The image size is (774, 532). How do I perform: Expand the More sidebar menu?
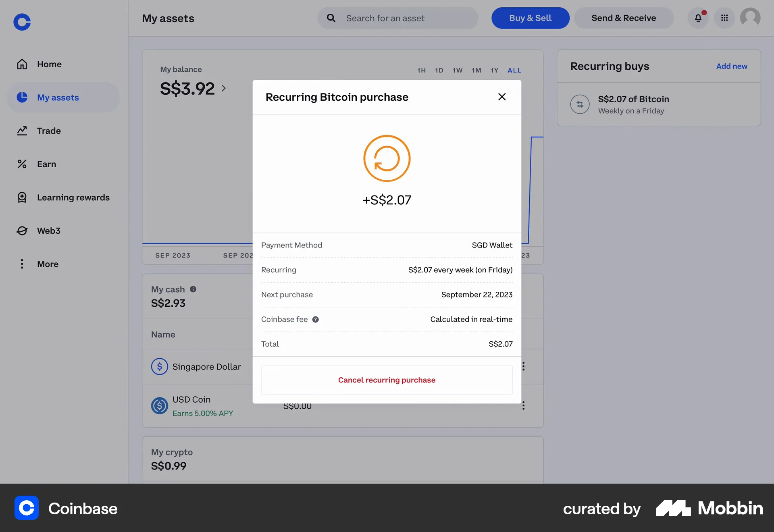(x=22, y=264)
